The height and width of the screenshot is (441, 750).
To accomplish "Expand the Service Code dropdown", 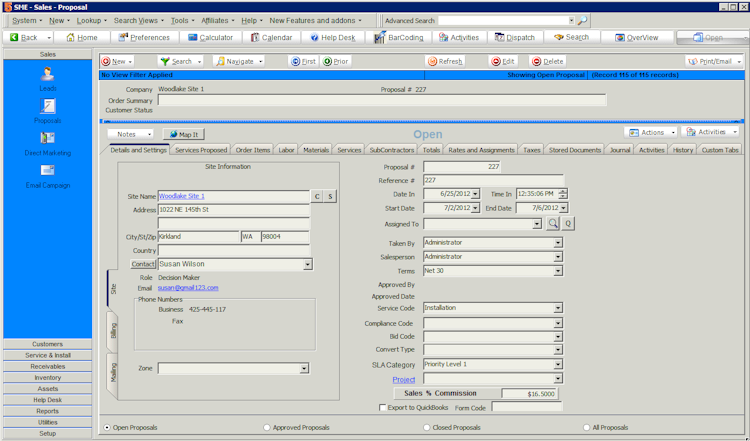I will [558, 308].
